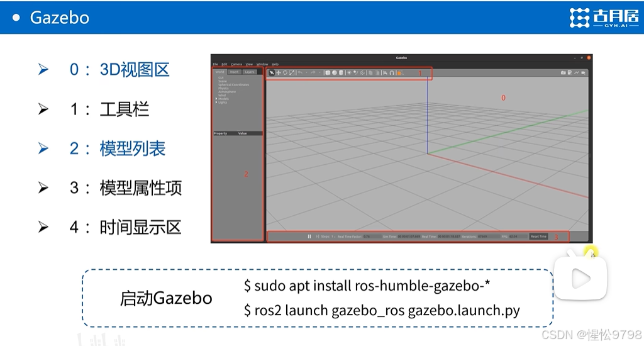Click the log data icon
The height and width of the screenshot is (346, 644).
pyautogui.click(x=570, y=73)
